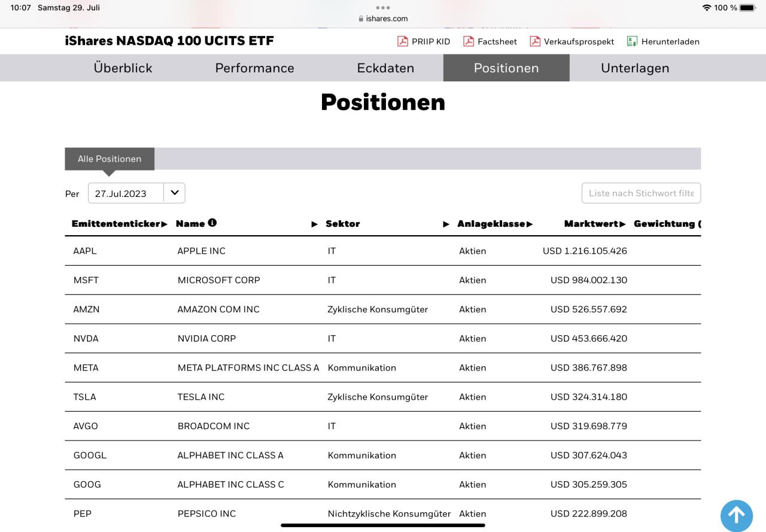The width and height of the screenshot is (766, 532).
Task: Focus the keyword filter search field
Action: (641, 193)
